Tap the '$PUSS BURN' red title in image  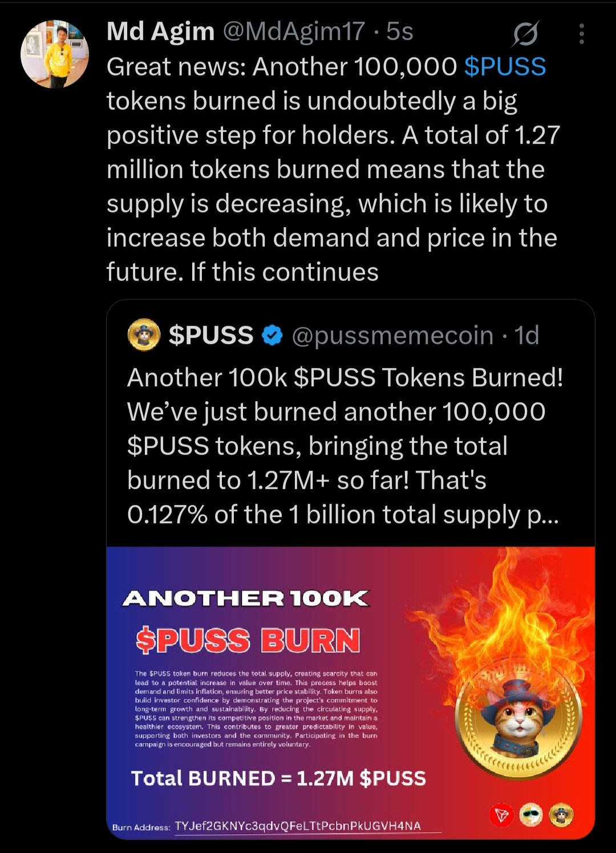[x=248, y=640]
